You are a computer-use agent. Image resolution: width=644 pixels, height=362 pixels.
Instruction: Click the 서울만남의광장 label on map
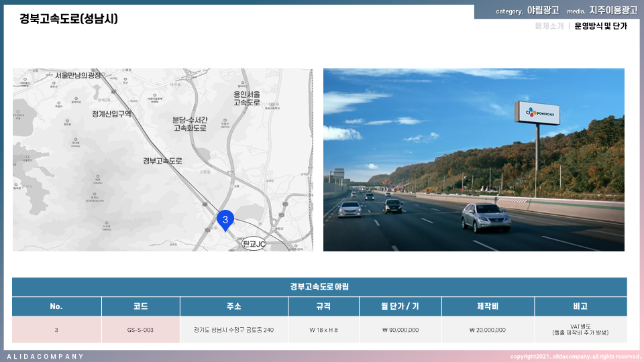click(x=78, y=75)
